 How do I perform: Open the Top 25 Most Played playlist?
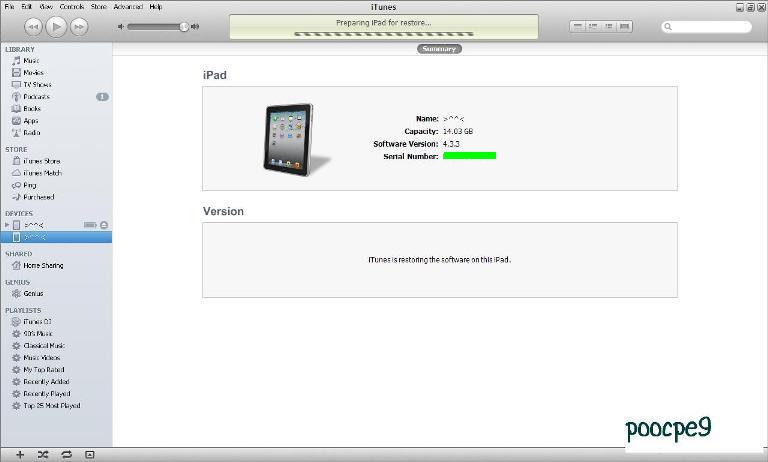[x=51, y=406]
